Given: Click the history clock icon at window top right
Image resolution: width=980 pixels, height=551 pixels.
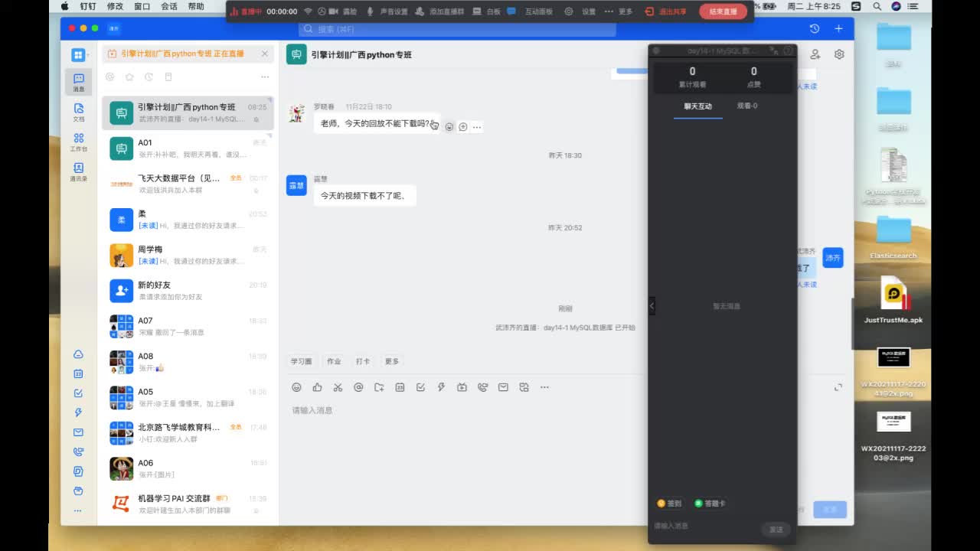Looking at the screenshot, I should point(815,28).
